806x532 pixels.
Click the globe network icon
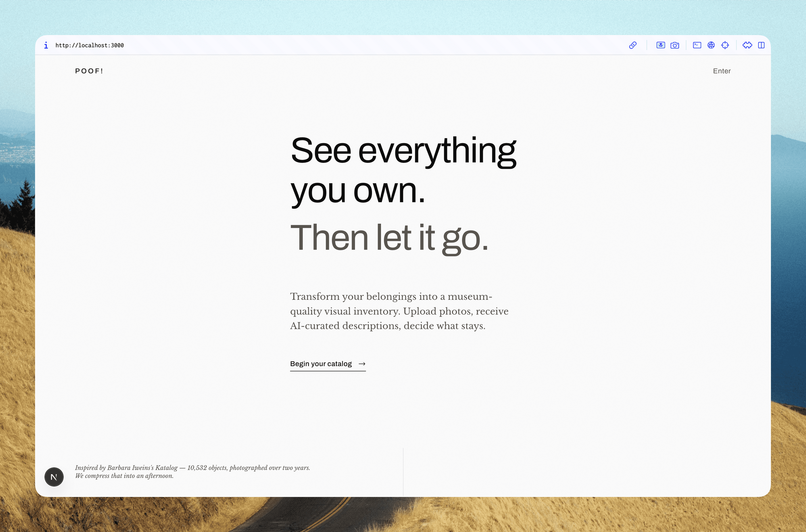point(711,45)
